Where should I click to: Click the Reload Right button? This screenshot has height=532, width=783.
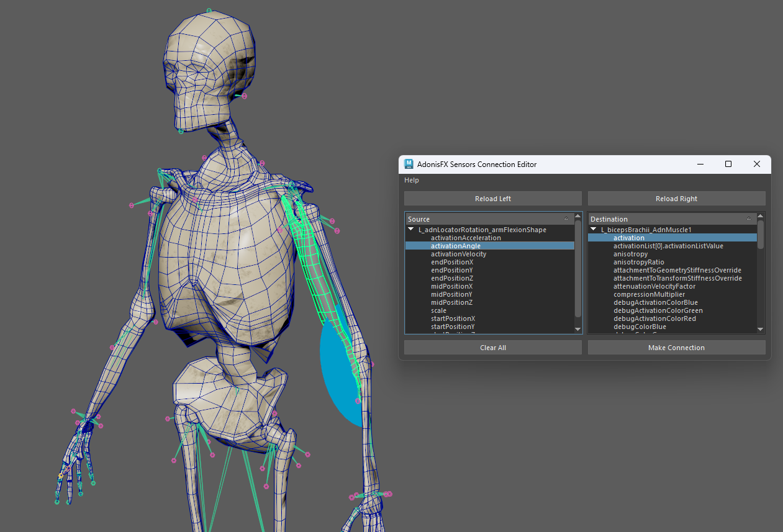676,198
